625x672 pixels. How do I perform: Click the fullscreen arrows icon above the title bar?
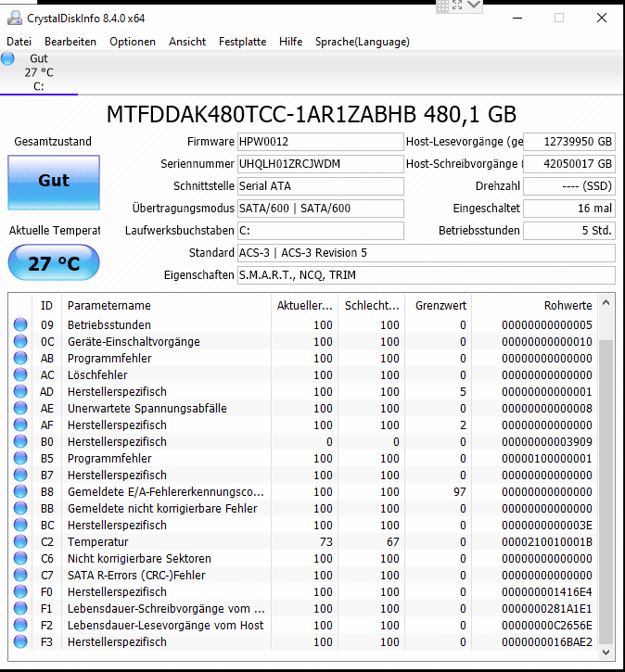click(x=457, y=6)
